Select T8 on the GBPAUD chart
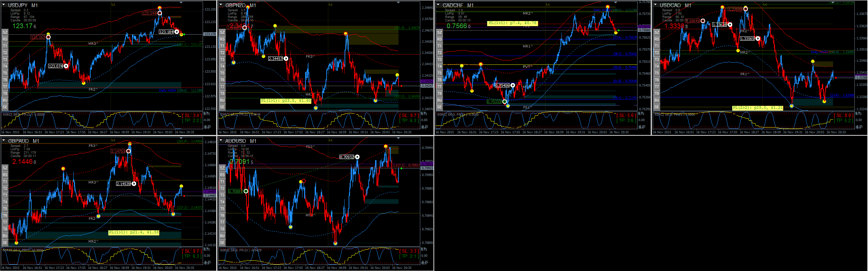 coord(5,229)
